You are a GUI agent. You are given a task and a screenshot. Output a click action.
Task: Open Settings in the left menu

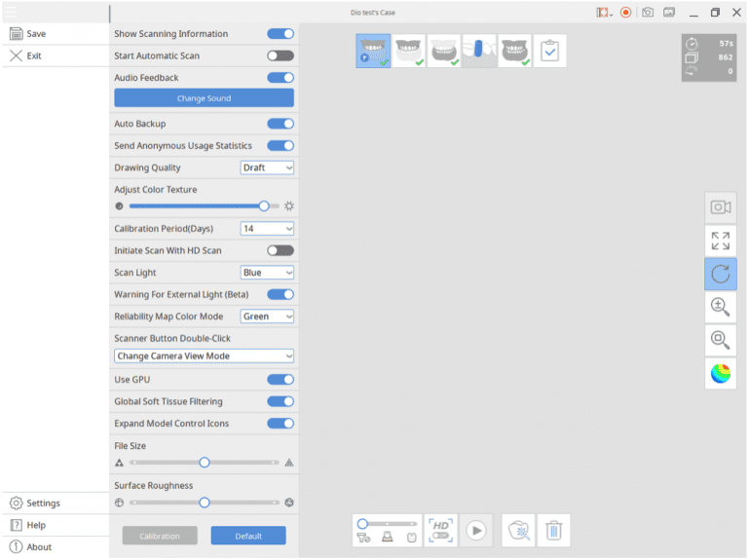click(x=56, y=504)
